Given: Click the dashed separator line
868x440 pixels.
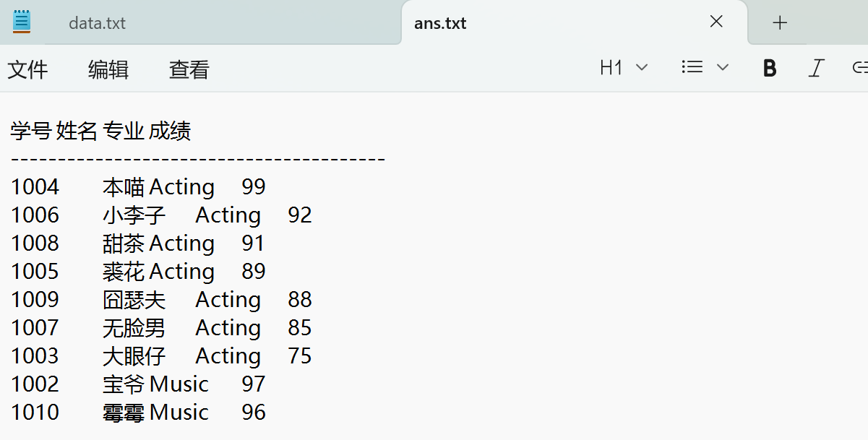Looking at the screenshot, I should point(197,159).
